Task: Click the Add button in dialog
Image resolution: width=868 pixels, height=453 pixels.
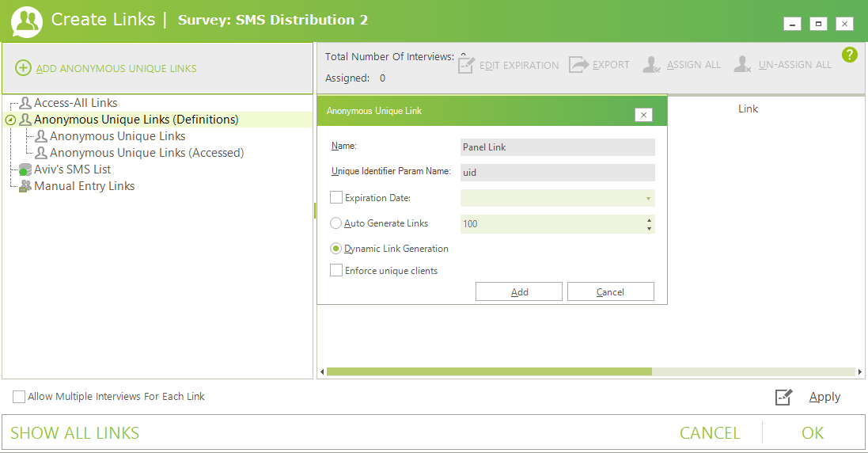Action: click(x=519, y=292)
